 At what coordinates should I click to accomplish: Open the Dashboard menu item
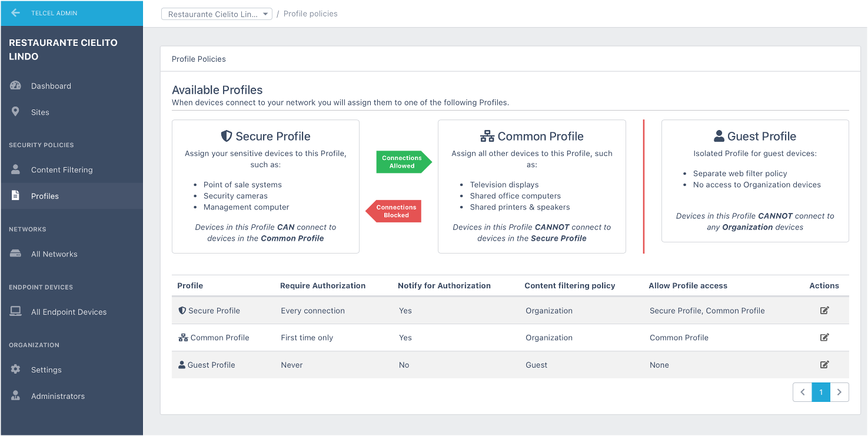(72, 86)
